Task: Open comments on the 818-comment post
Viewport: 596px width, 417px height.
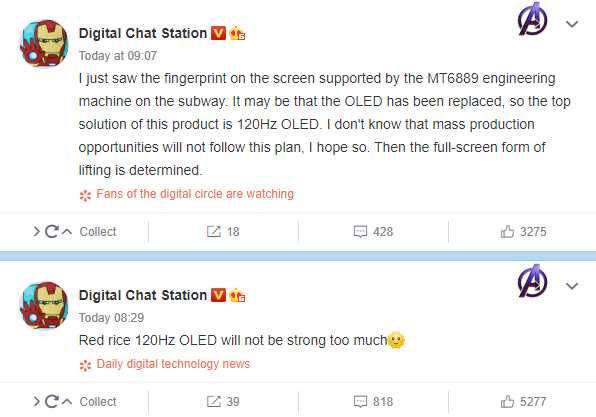Action: [360, 401]
